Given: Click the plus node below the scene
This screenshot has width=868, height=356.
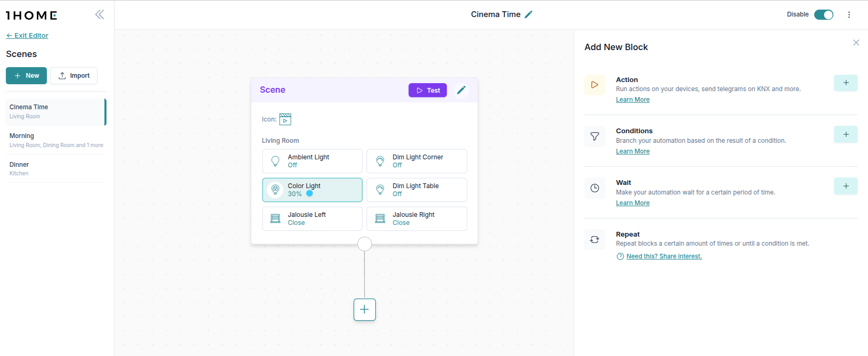Looking at the screenshot, I should [364, 310].
